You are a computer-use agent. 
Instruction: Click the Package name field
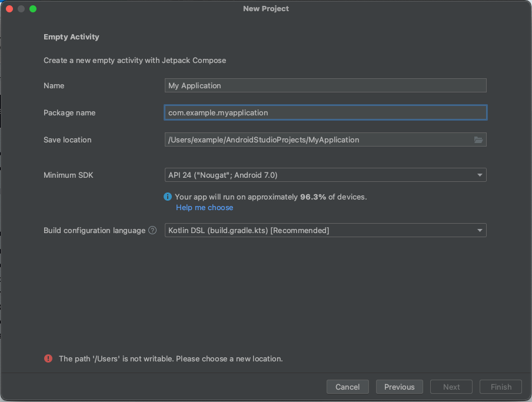(x=325, y=112)
